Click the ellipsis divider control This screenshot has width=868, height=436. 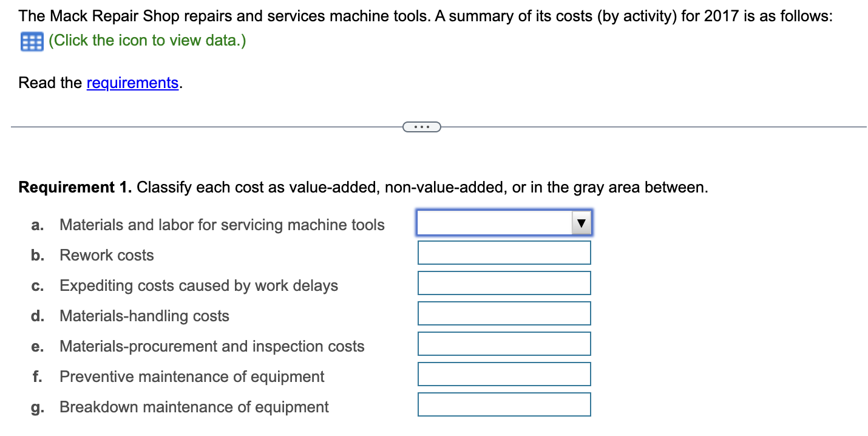(x=422, y=126)
